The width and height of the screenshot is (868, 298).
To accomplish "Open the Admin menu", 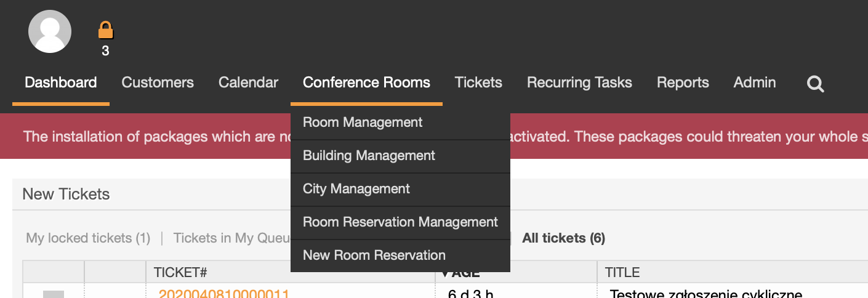I will pos(755,83).
